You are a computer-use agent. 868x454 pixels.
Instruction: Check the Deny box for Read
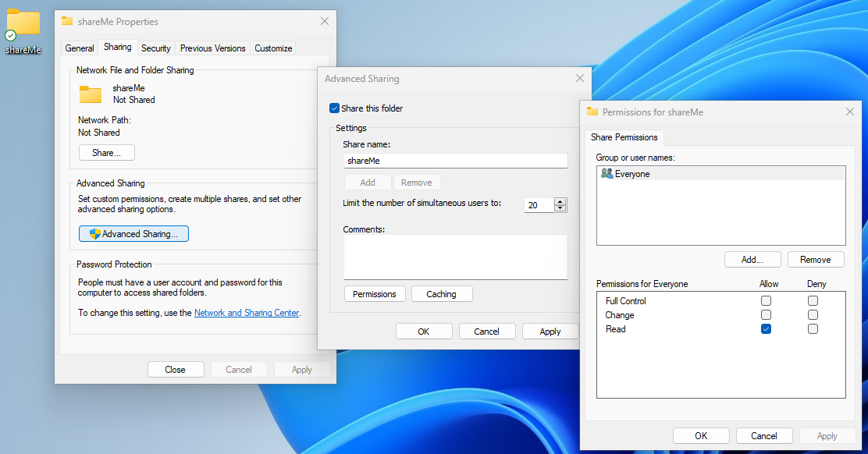coord(813,329)
